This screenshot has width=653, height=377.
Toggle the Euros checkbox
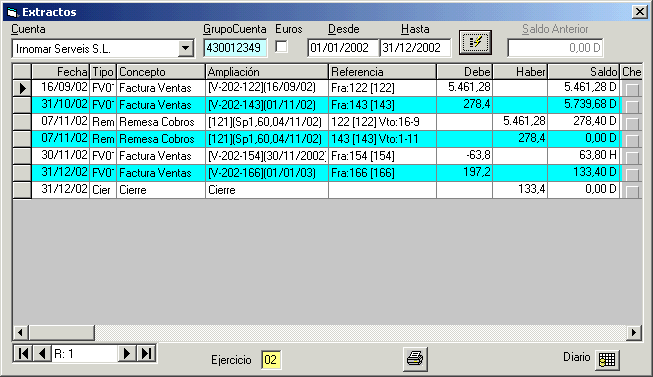tap(282, 46)
